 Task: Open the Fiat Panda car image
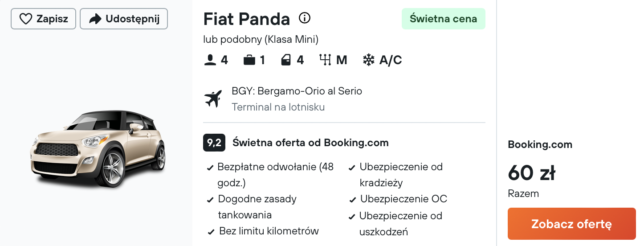98,148
